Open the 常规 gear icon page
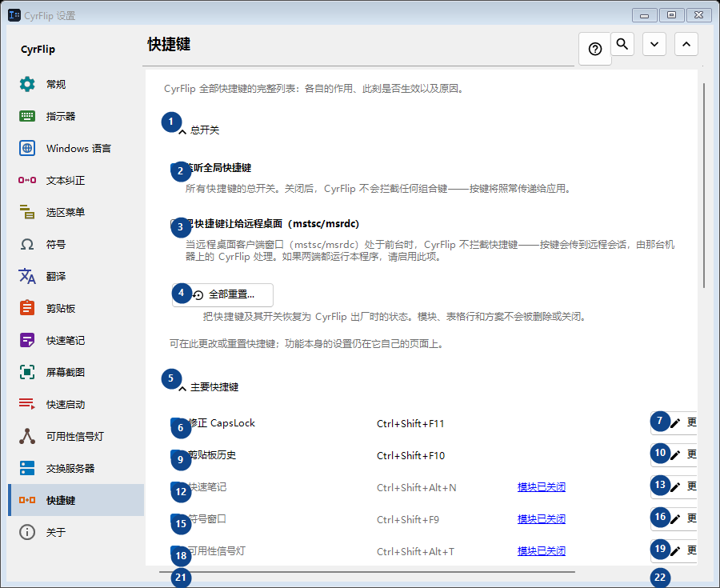Screen dimensions: 720x588 click(27, 84)
